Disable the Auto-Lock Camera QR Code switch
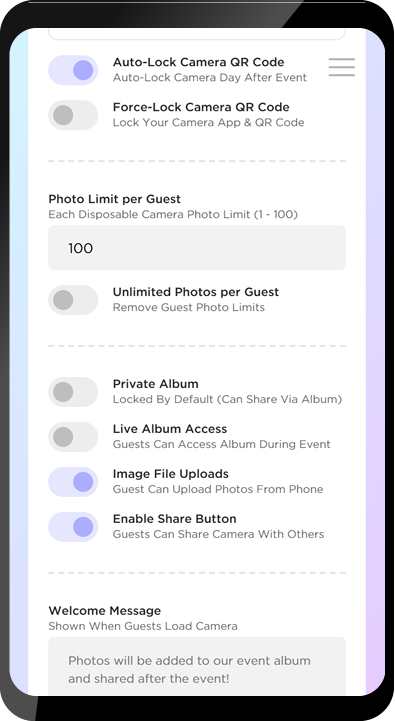Screen dimensions: 395x721 coord(73,70)
